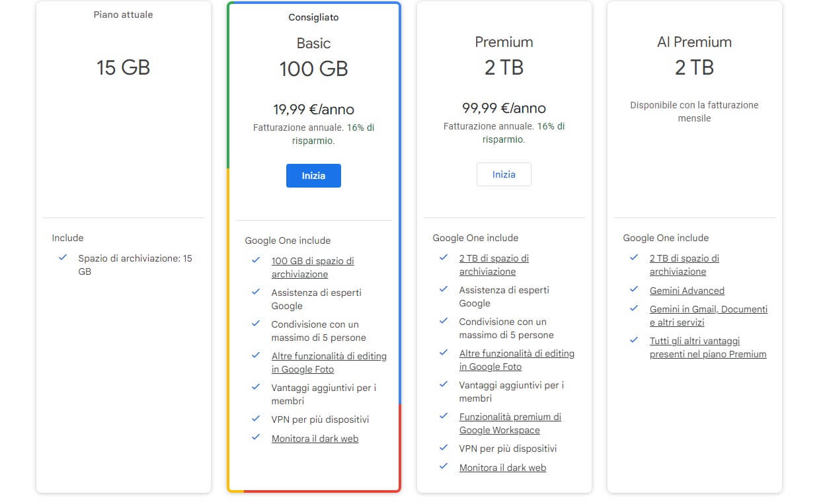Click checkmark beside Basic 'Vantaggi aggiuntivi per i membri'
Viewport: 827px width, 504px height.
point(256,387)
